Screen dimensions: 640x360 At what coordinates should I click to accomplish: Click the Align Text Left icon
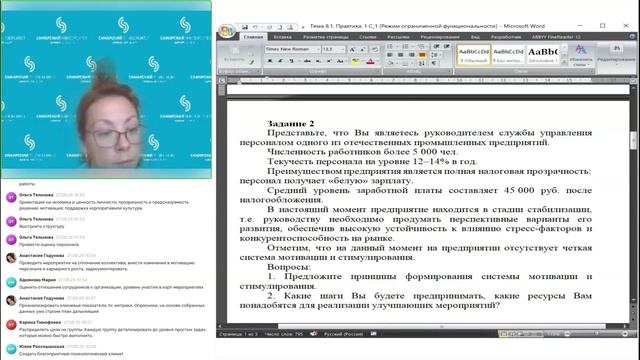click(x=390, y=55)
